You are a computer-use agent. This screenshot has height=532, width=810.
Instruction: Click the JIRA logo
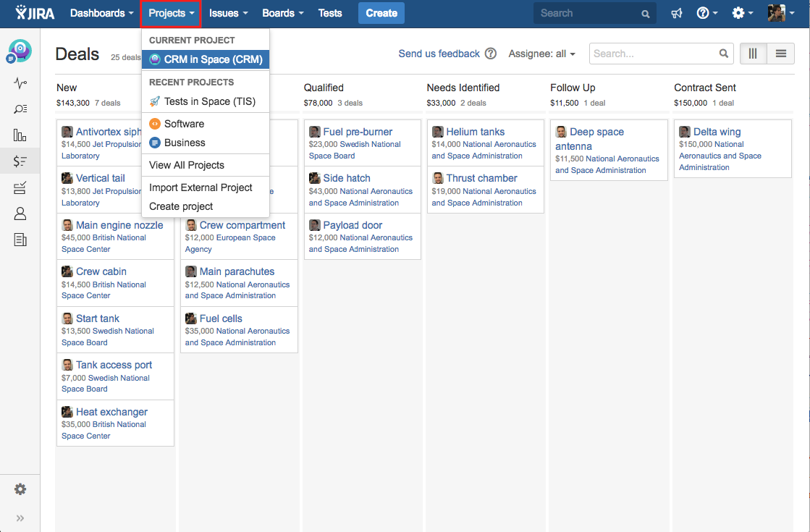click(35, 13)
